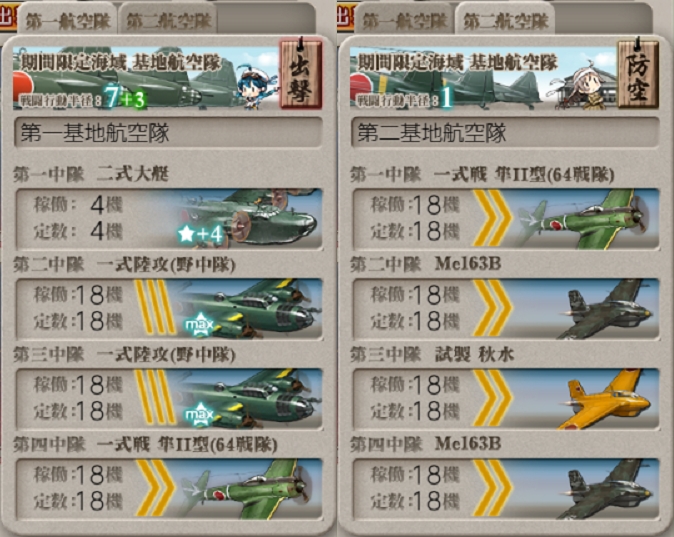Toggle the 防空 air defense wooden tag
Image resolution: width=674 pixels, height=537 pixels.
coord(638,73)
